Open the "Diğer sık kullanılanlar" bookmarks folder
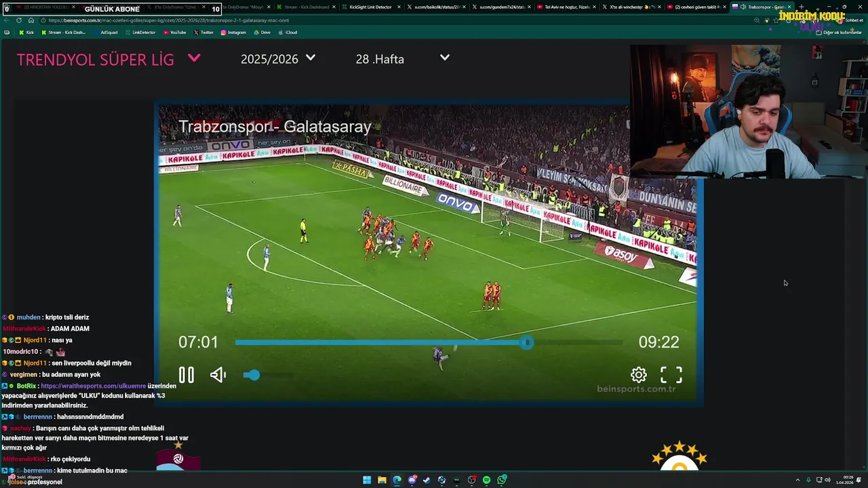Viewport: 868px width, 488px height. point(838,32)
